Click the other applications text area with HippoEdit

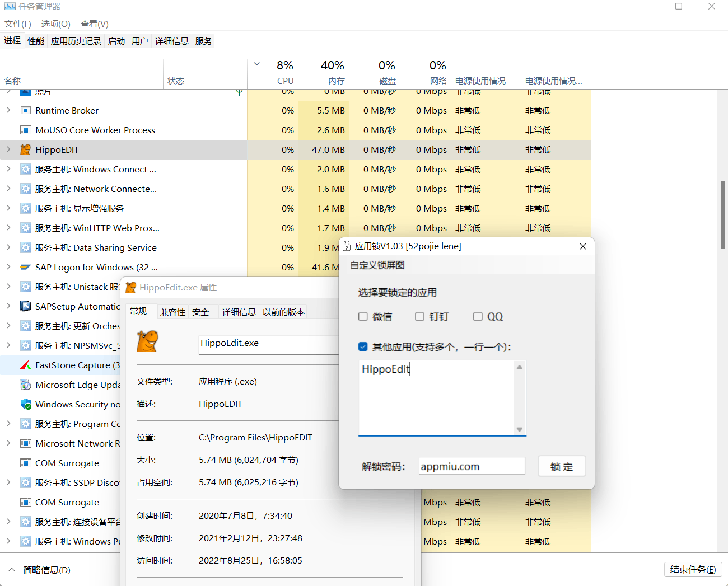[437, 397]
